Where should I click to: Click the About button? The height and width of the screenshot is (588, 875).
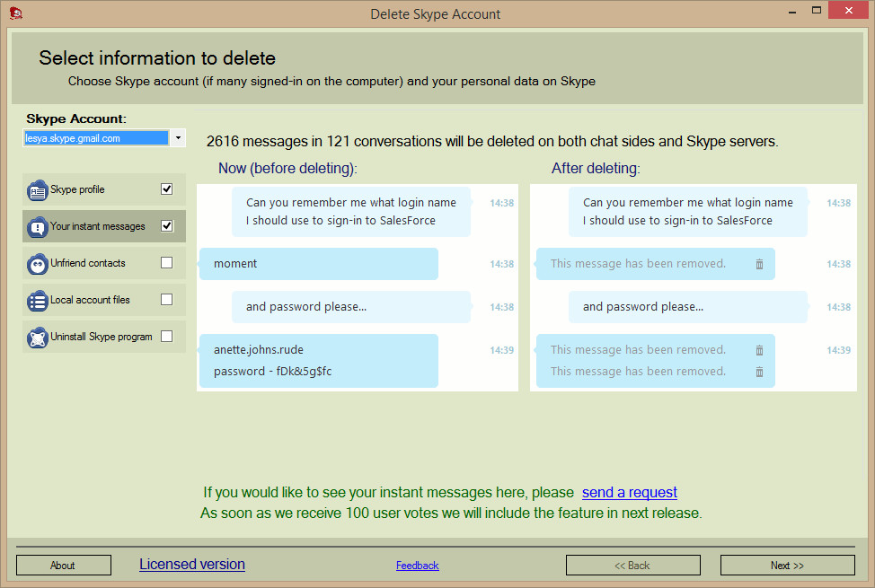[x=64, y=566]
